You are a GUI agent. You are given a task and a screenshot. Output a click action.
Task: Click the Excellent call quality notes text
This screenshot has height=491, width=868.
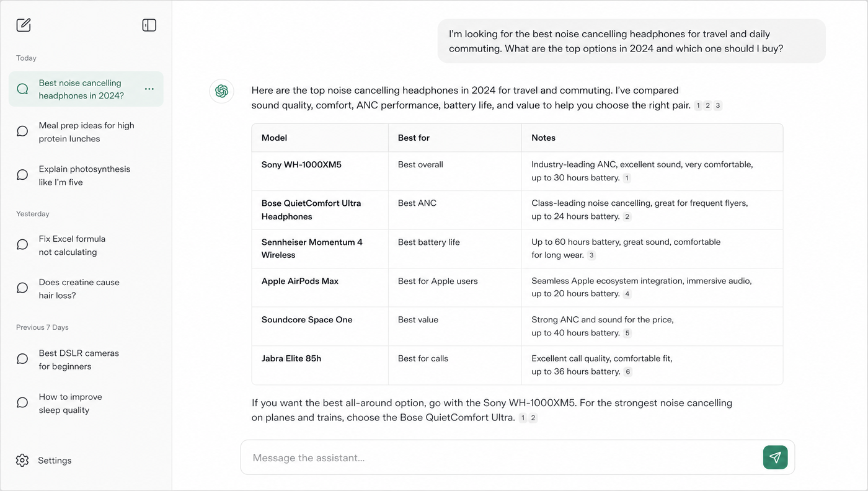pyautogui.click(x=602, y=365)
